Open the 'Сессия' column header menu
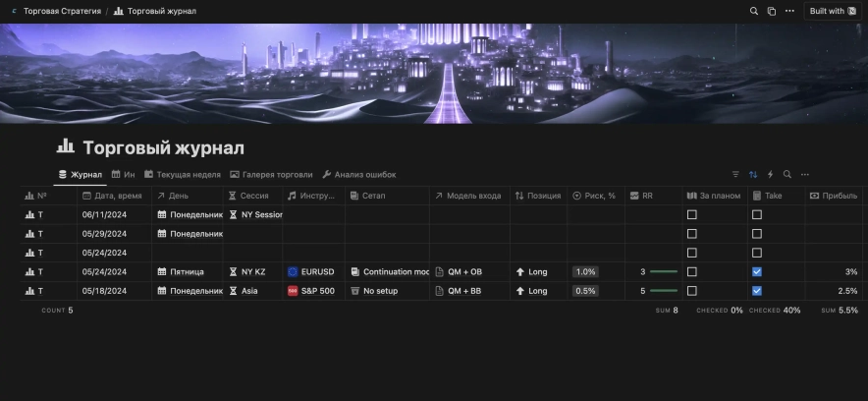The height and width of the screenshot is (401, 868). [x=253, y=196]
